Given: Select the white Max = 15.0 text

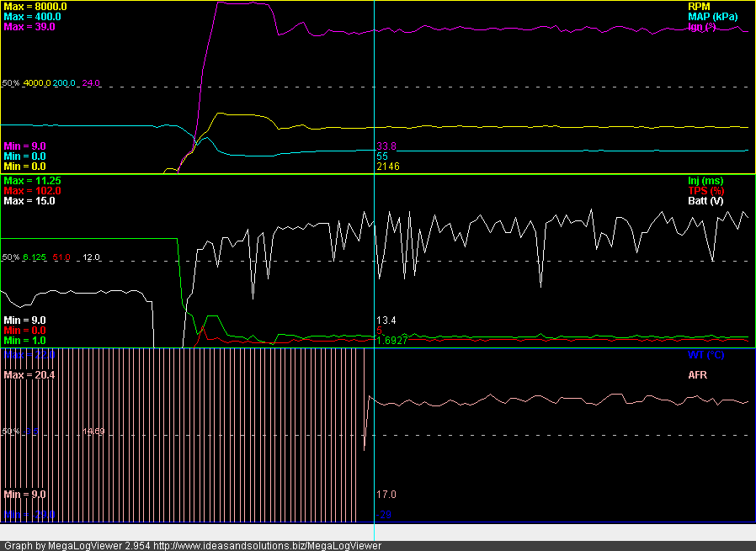Looking at the screenshot, I should [29, 201].
